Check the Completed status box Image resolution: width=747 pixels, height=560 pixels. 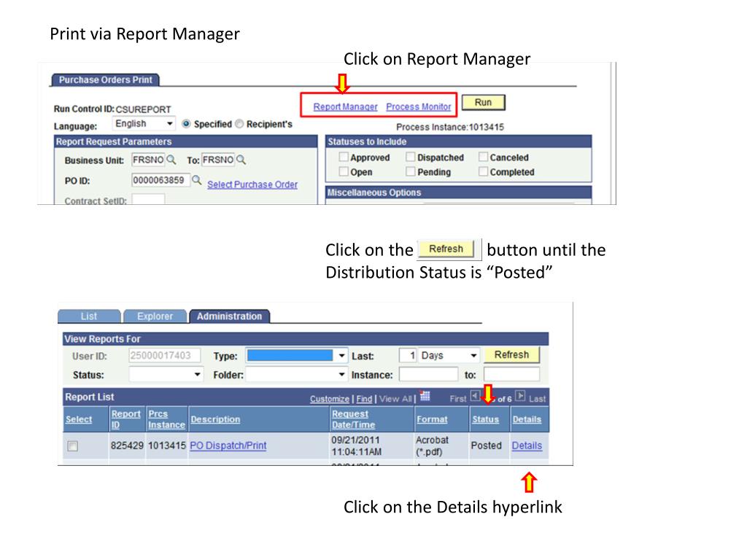[483, 171]
